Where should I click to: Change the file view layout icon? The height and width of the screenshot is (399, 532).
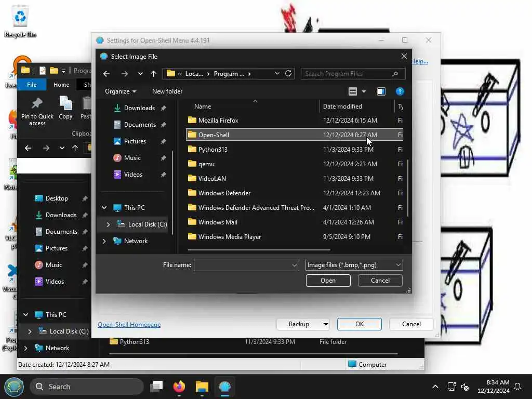[353, 91]
